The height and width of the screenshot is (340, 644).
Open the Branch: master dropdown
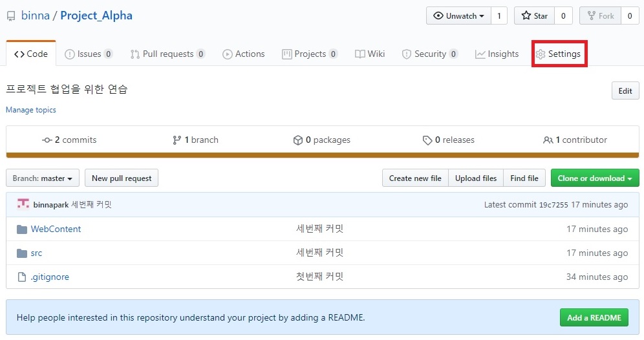tap(42, 178)
